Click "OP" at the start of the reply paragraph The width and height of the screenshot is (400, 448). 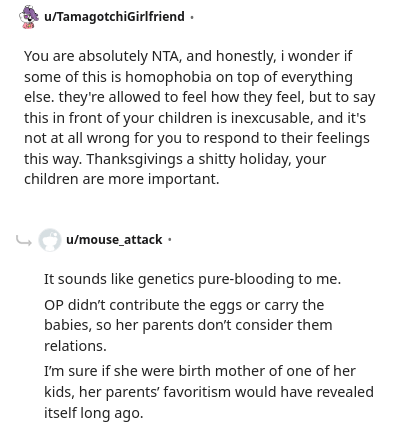click(54, 305)
